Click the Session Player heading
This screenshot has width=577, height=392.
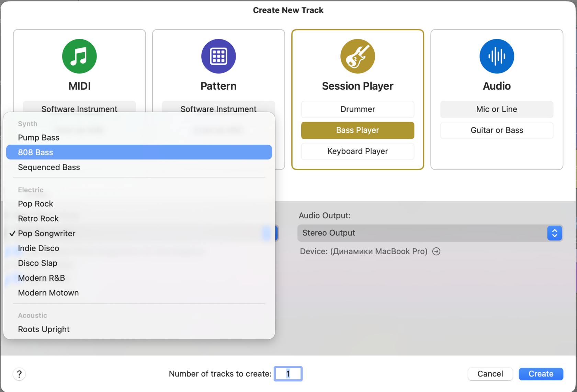click(358, 86)
